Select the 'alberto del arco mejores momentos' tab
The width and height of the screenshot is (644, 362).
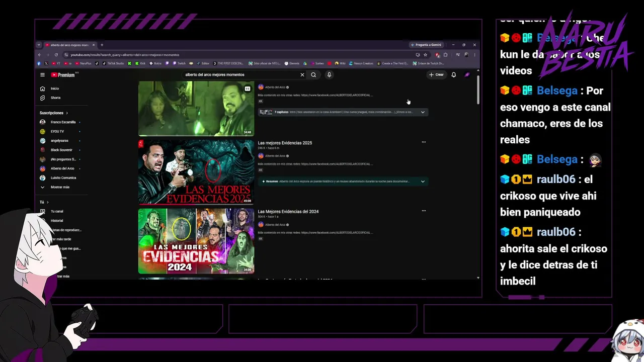pyautogui.click(x=70, y=45)
